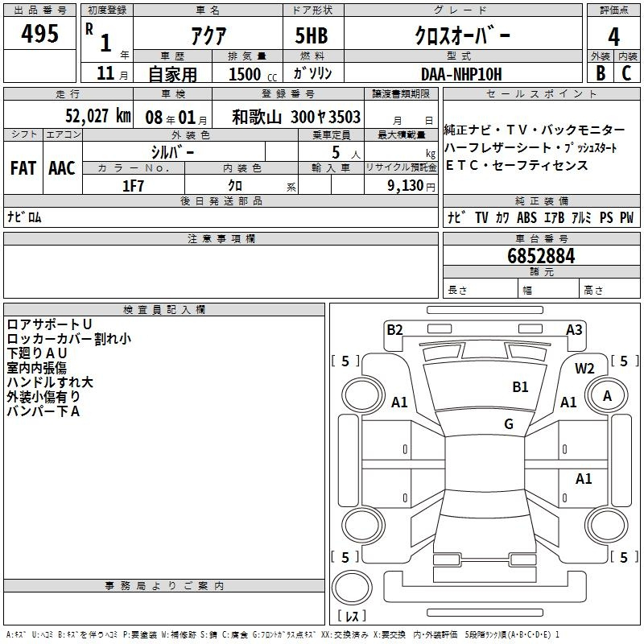Select registration number 和歌山 300 や 3503
This screenshot has width=644, height=644.
click(x=296, y=117)
